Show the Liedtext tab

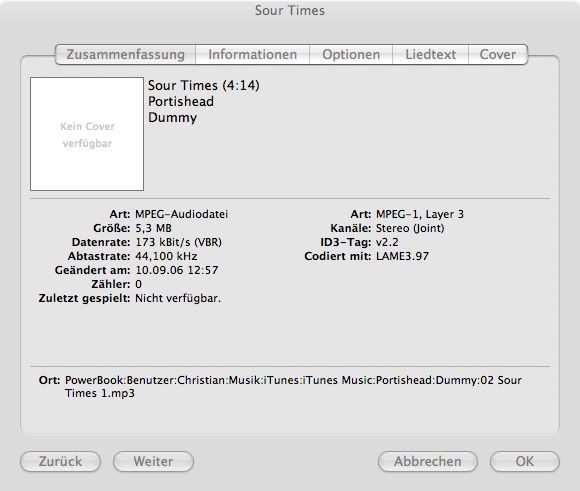tap(431, 54)
